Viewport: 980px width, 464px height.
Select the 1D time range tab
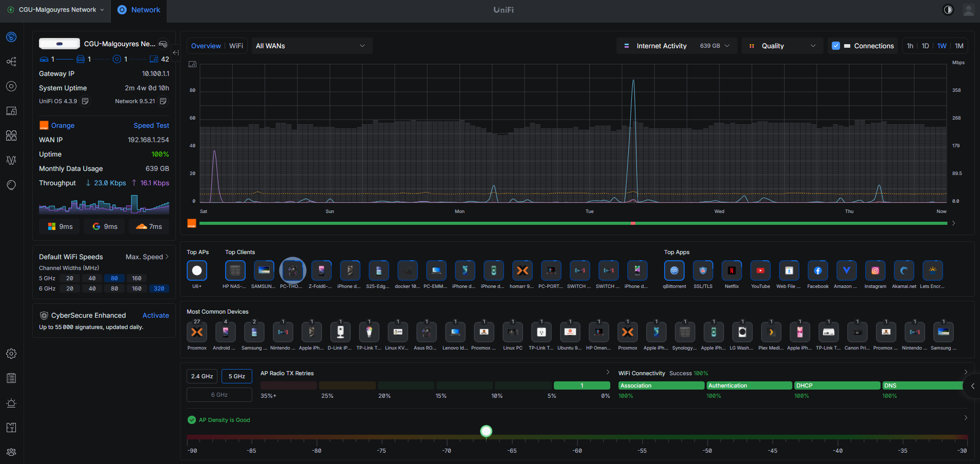click(x=925, y=46)
